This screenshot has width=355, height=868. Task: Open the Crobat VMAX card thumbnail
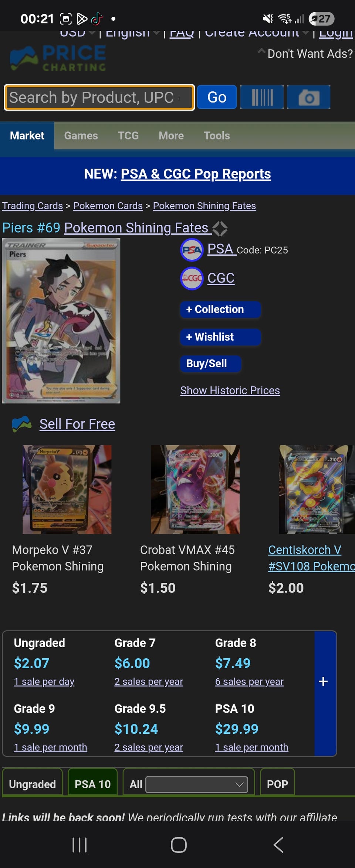pos(195,489)
